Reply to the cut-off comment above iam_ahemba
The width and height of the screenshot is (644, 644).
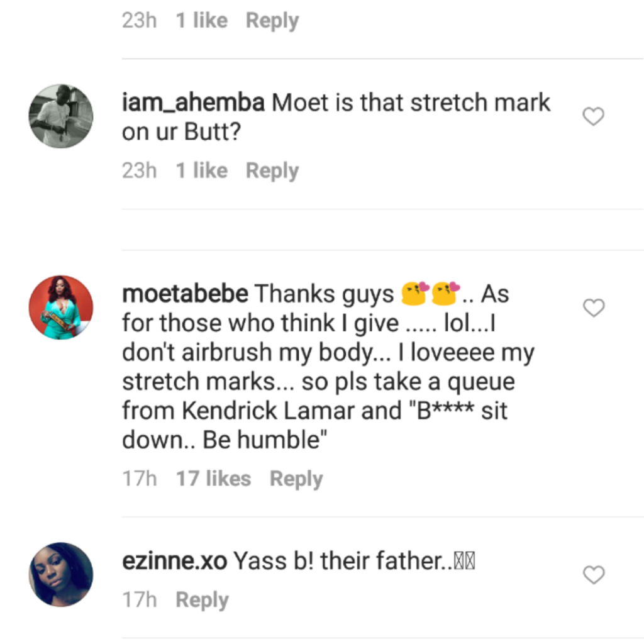272,21
